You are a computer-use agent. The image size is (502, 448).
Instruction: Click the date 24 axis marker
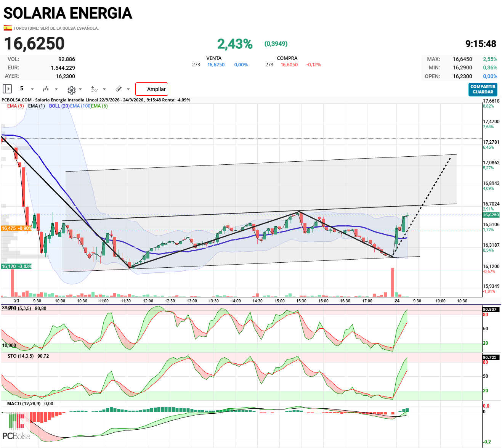coord(397,301)
